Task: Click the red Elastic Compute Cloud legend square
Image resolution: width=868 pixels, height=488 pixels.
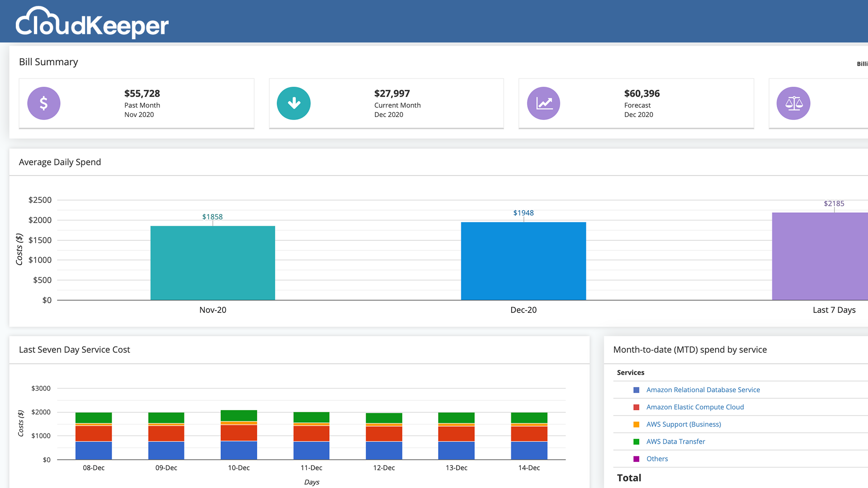Action: coord(637,407)
